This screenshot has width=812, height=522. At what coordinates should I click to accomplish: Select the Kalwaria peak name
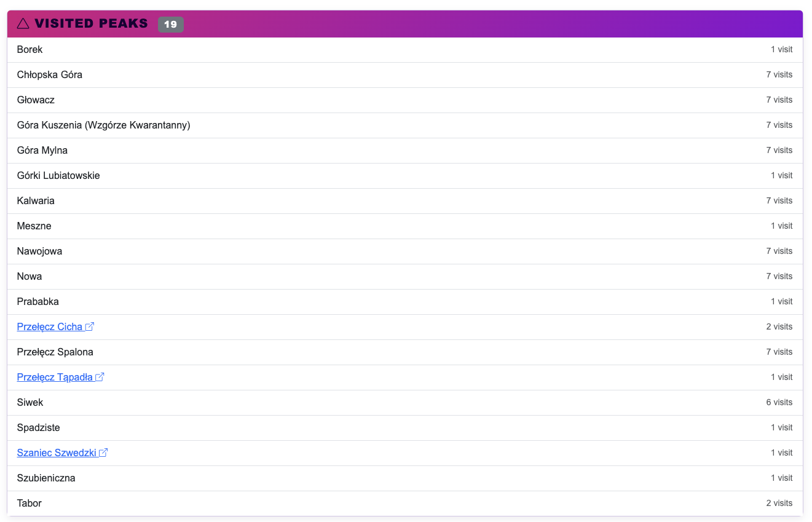click(36, 200)
